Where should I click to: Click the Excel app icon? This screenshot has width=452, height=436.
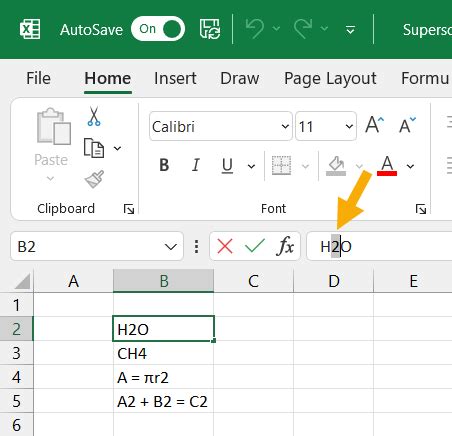30,29
